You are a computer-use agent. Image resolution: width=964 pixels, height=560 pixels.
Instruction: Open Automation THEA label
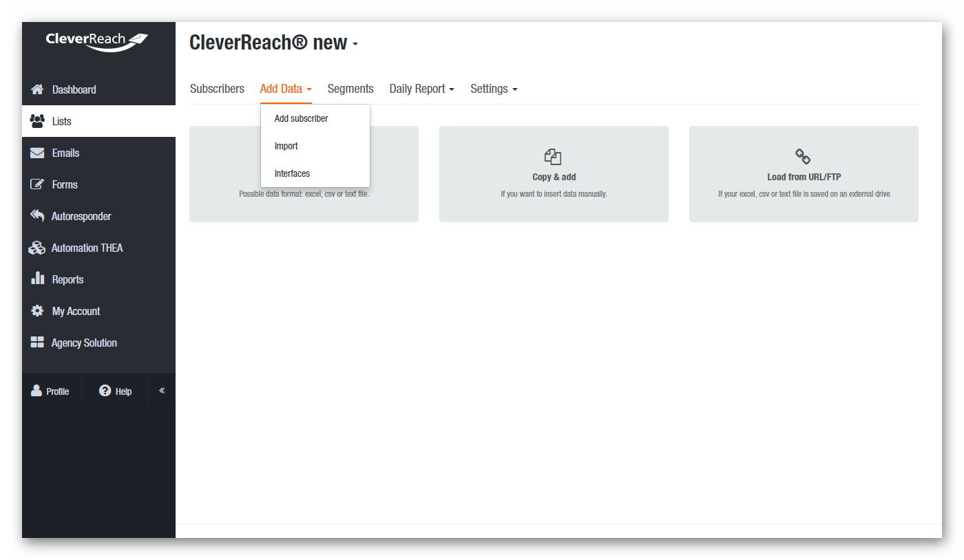(87, 248)
